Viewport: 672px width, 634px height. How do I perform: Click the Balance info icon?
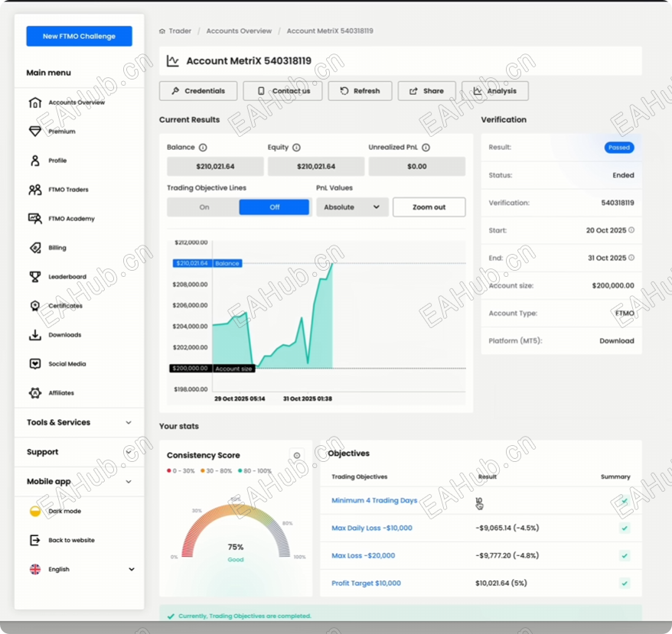tap(203, 148)
